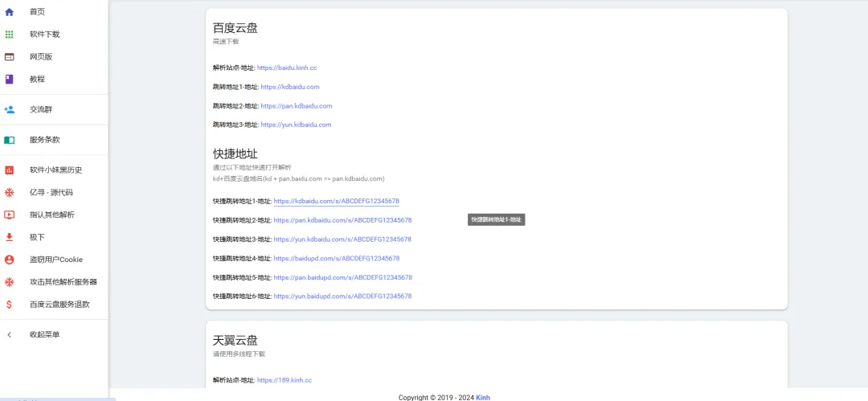Click the home icon for 首页
The height and width of the screenshot is (401, 868).
(x=9, y=11)
